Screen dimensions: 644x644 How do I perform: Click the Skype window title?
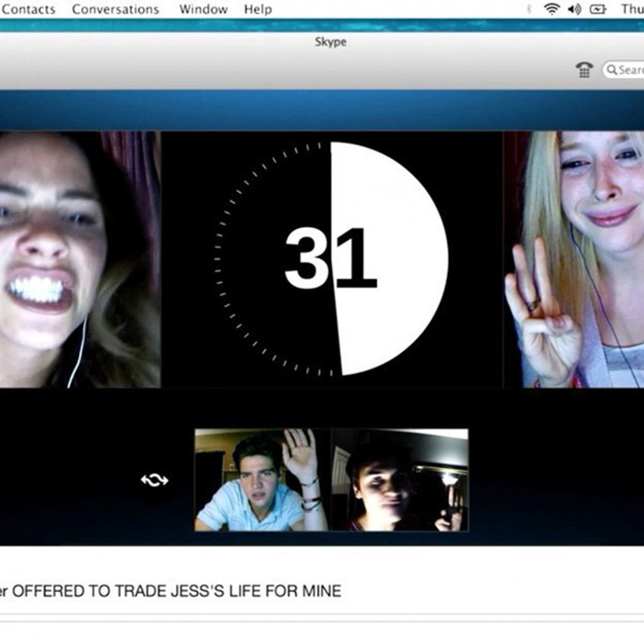click(330, 42)
